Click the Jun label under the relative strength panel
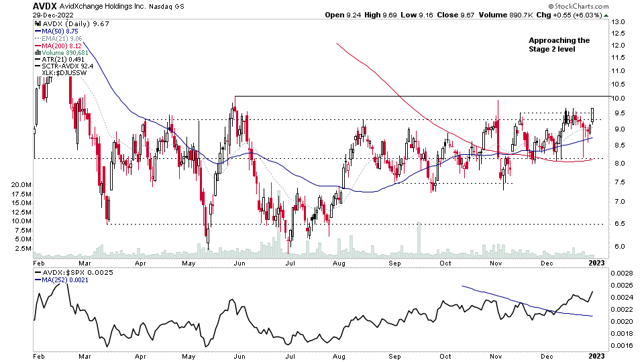 click(x=239, y=356)
